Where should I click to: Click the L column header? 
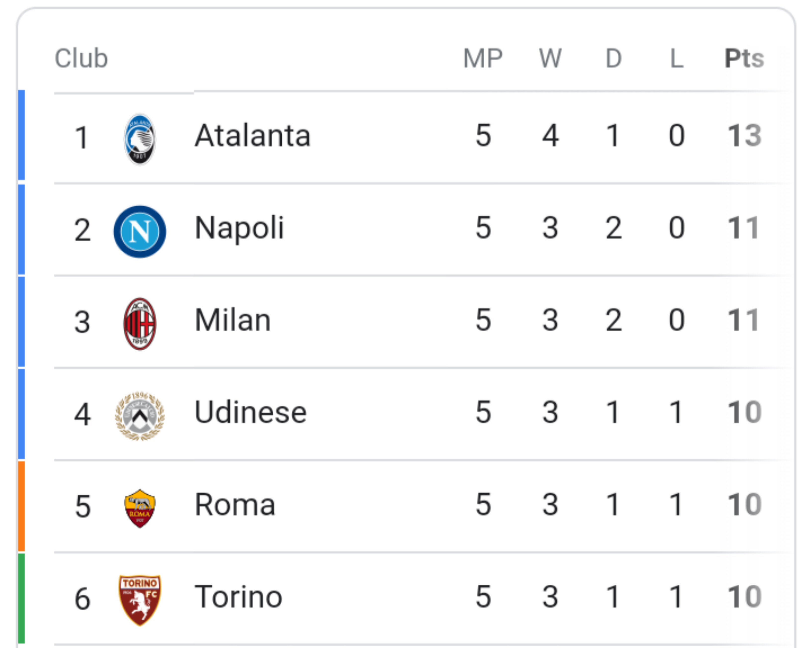tap(677, 59)
